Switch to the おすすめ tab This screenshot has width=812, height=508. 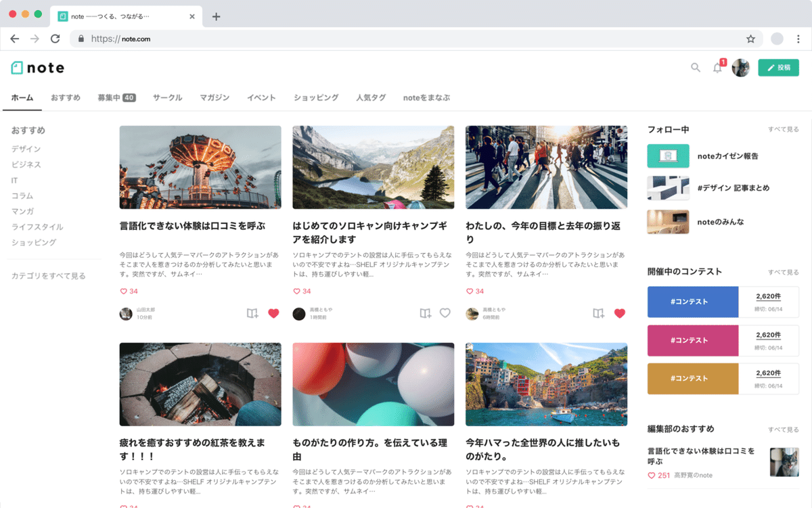[65, 97]
